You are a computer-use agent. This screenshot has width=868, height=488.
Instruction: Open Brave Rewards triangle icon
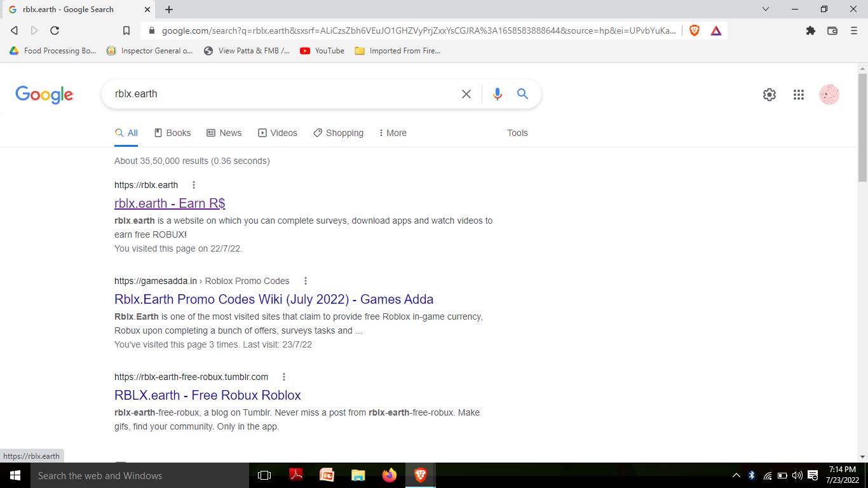pyautogui.click(x=716, y=30)
